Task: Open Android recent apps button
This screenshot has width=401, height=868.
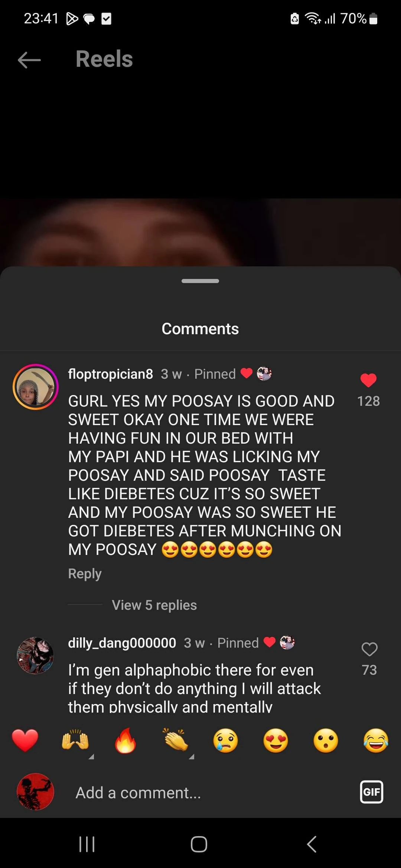Action: click(x=87, y=845)
